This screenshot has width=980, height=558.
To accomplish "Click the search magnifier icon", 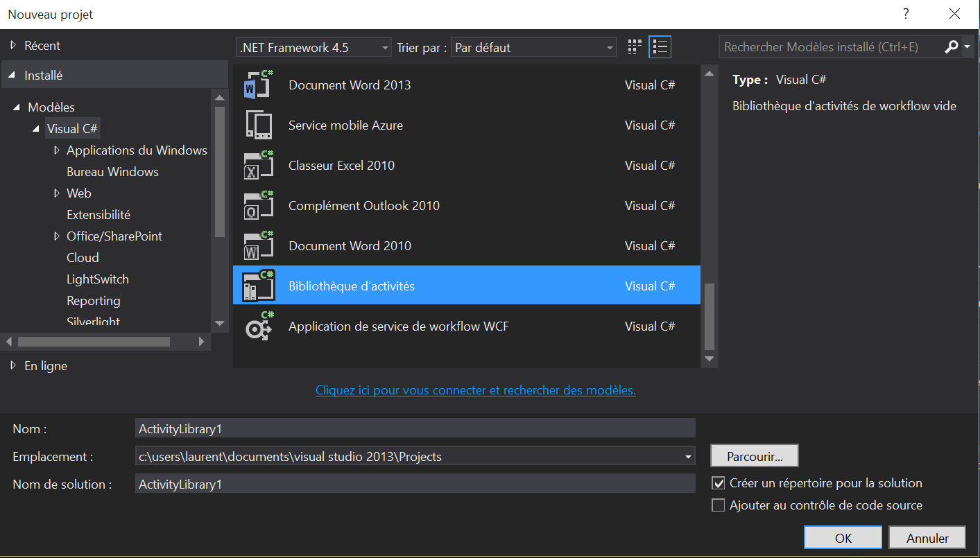I will tap(952, 47).
